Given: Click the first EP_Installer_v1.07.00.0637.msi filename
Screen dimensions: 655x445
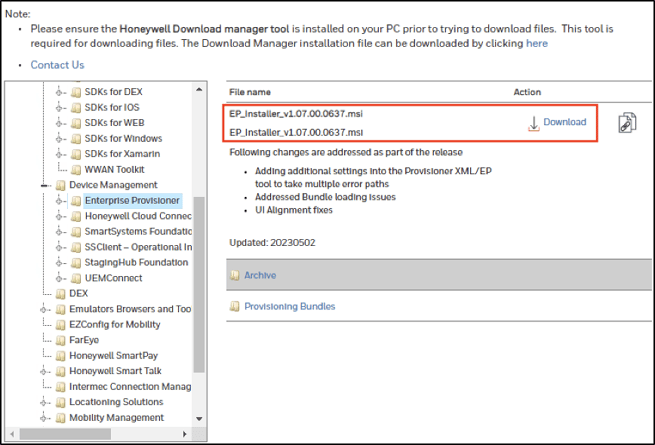Looking at the screenshot, I should (x=296, y=114).
